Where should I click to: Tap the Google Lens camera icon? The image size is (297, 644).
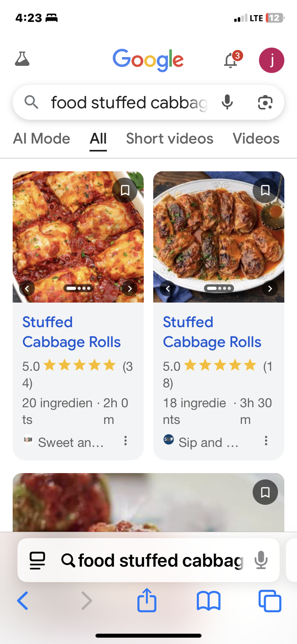click(265, 102)
